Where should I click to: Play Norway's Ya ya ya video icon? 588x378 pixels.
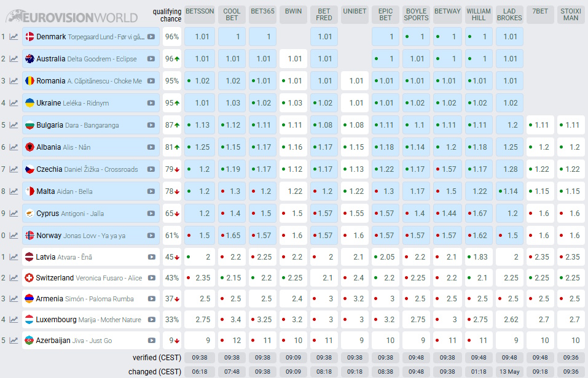[151, 236]
